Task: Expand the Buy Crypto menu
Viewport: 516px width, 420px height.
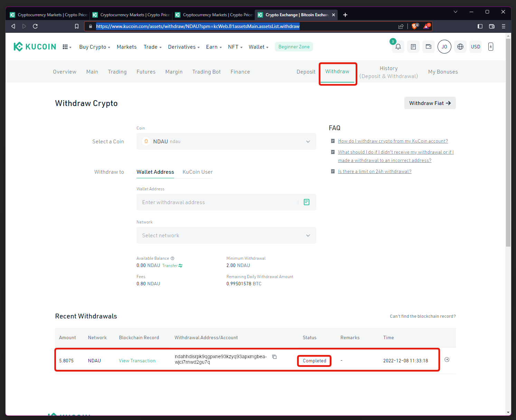Action: 95,47
